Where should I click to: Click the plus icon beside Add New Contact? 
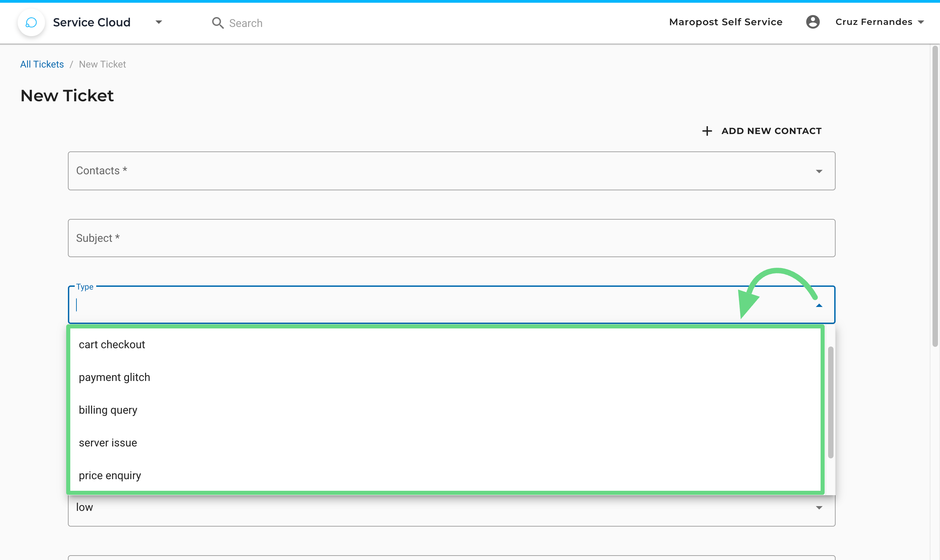tap(707, 131)
